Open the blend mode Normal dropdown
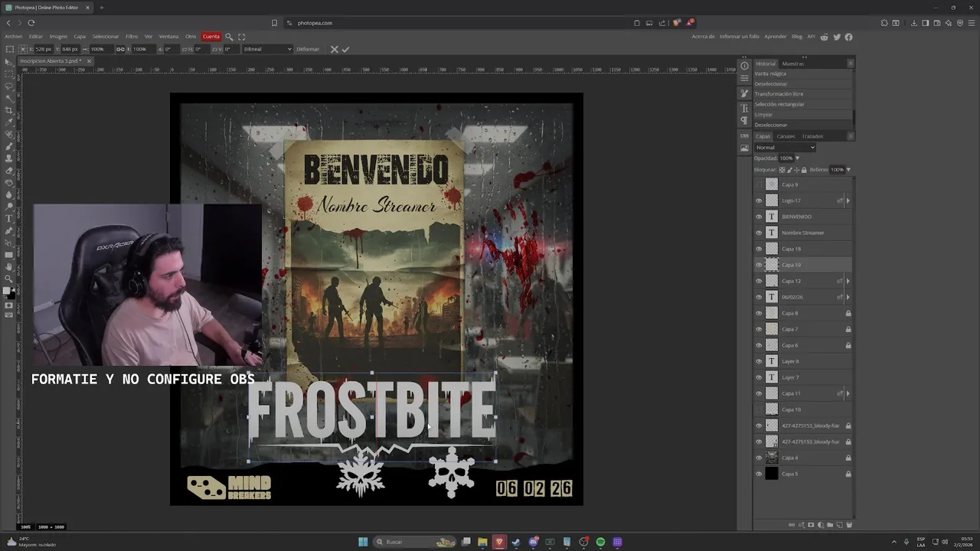The width and height of the screenshot is (980, 551). 785,147
